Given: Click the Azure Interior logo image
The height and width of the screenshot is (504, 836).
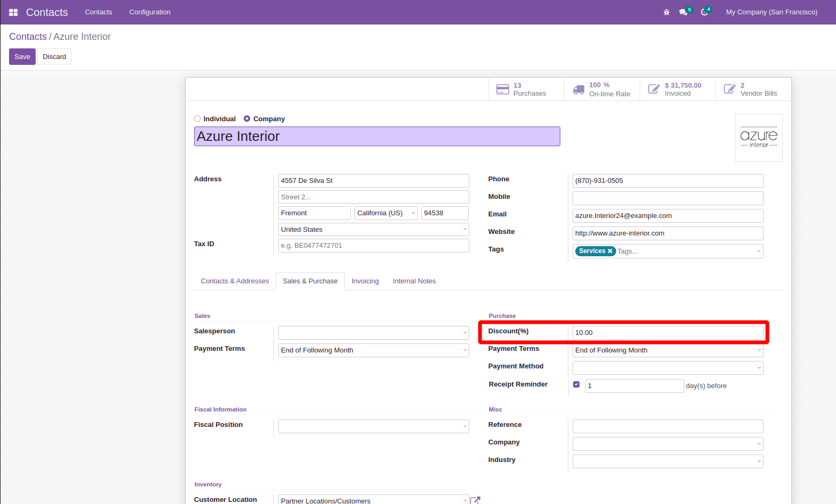Looking at the screenshot, I should (758, 138).
